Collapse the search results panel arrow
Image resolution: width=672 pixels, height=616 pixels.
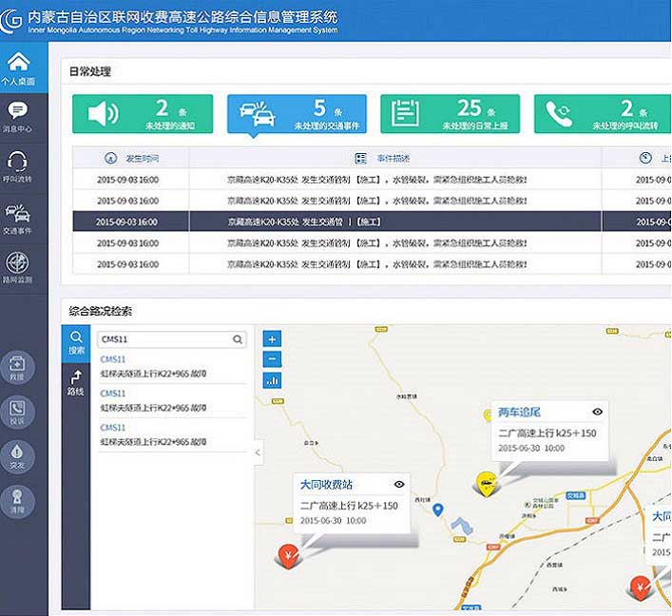259,453
